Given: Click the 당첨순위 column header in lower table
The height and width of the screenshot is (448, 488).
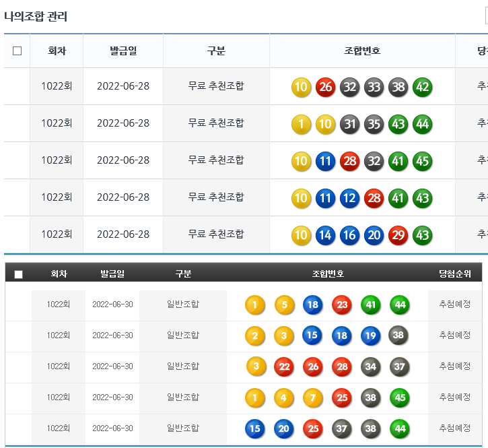Looking at the screenshot, I should [455, 274].
